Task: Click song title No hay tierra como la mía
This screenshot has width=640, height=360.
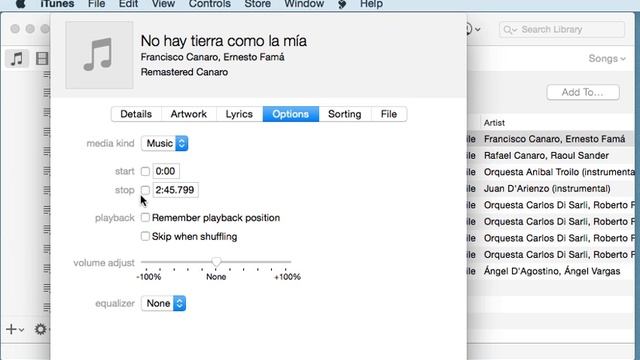Action: pos(224,41)
